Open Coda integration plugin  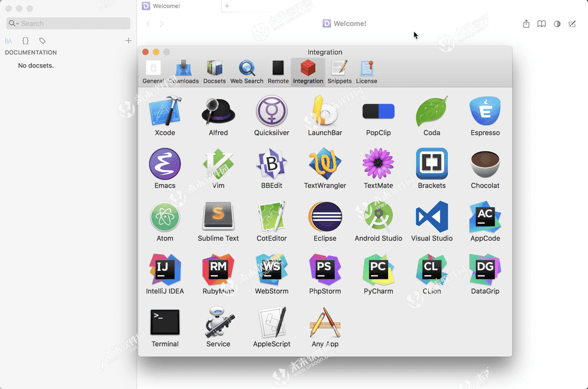(x=431, y=112)
